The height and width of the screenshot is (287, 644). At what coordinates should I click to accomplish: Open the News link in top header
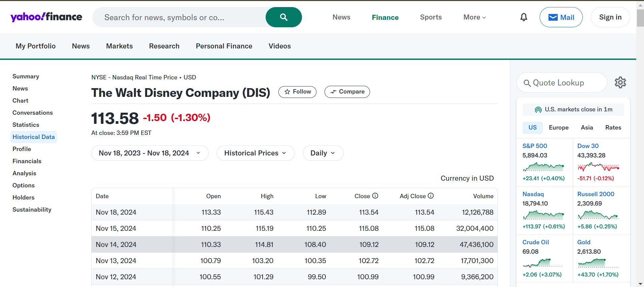pos(341,17)
